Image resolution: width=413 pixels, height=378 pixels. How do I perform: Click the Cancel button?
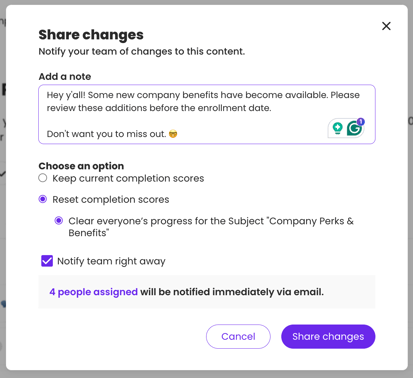point(238,337)
